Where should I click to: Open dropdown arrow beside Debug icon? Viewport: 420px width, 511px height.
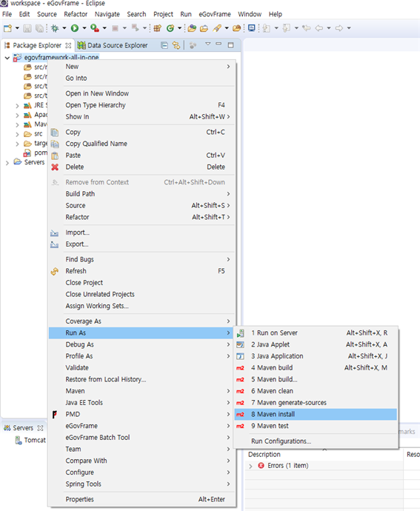[64, 28]
